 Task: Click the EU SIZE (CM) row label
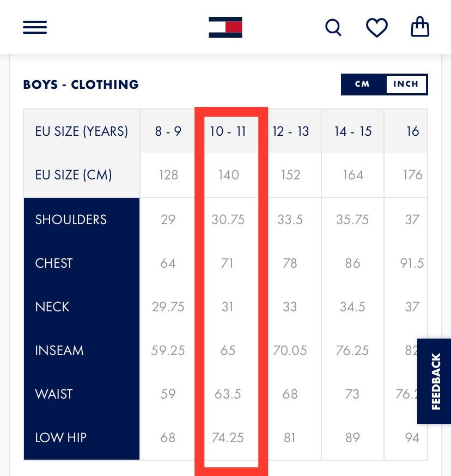coord(74,175)
